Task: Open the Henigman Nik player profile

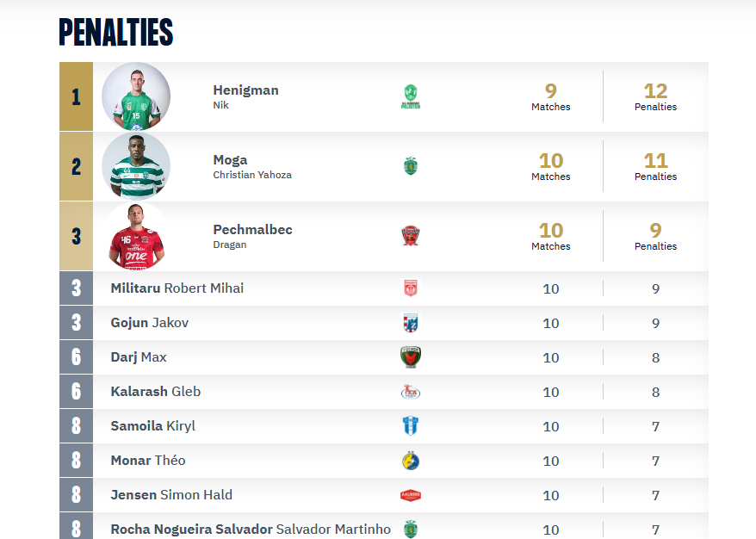Action: [x=245, y=96]
